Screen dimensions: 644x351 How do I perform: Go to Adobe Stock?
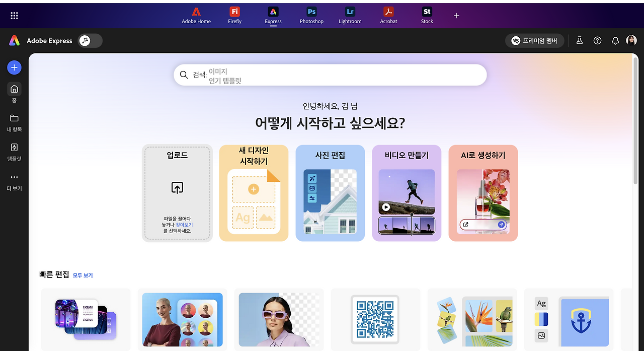point(427,15)
